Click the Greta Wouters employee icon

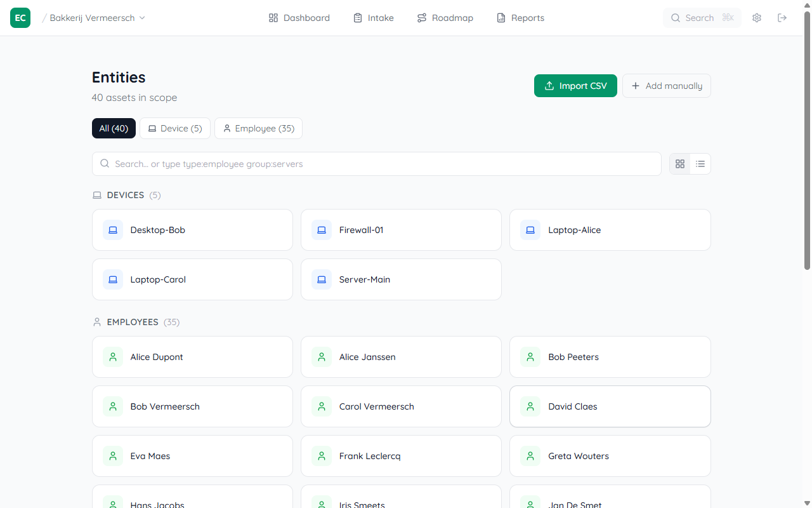click(x=530, y=456)
